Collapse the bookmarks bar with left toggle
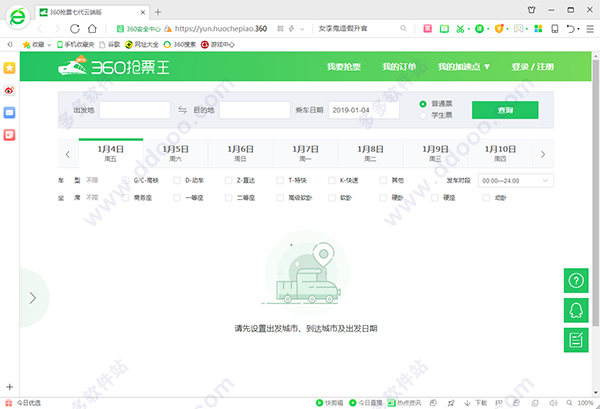 10,44
